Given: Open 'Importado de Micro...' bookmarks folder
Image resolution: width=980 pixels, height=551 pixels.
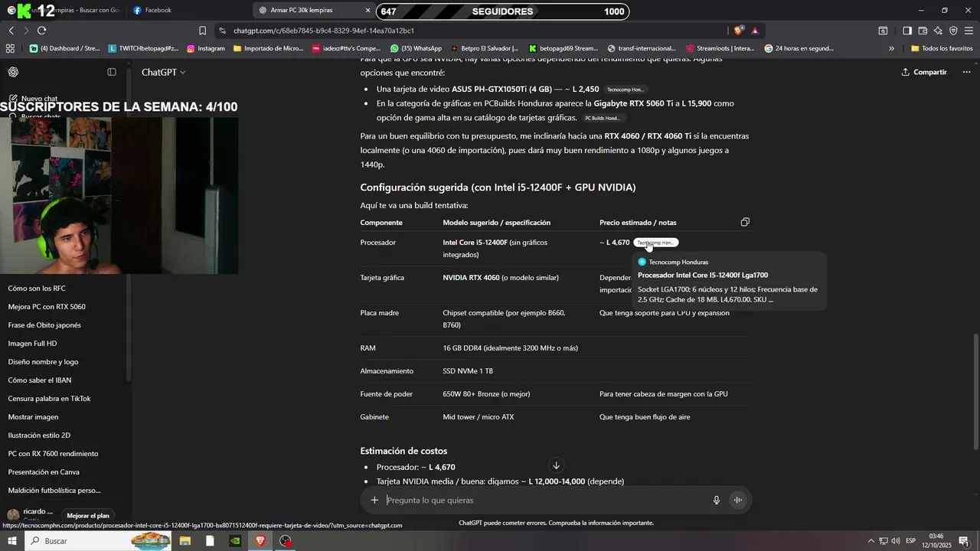Looking at the screenshot, I should coord(269,48).
